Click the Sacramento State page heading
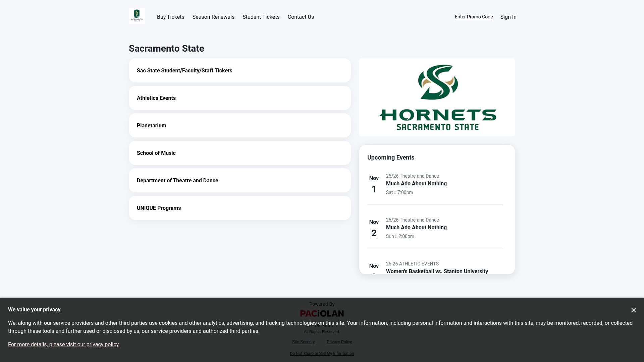This screenshot has height=362, width=644. pos(166,48)
